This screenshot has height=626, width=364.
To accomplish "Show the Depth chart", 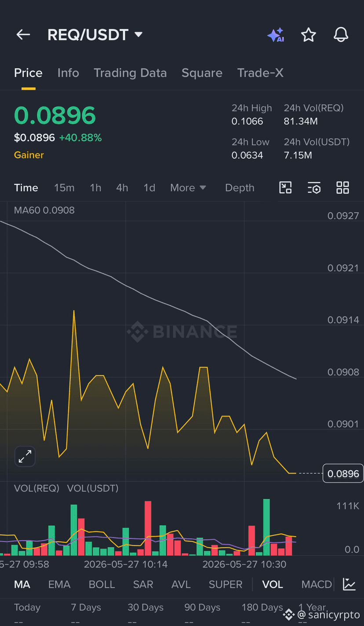I will pos(240,188).
